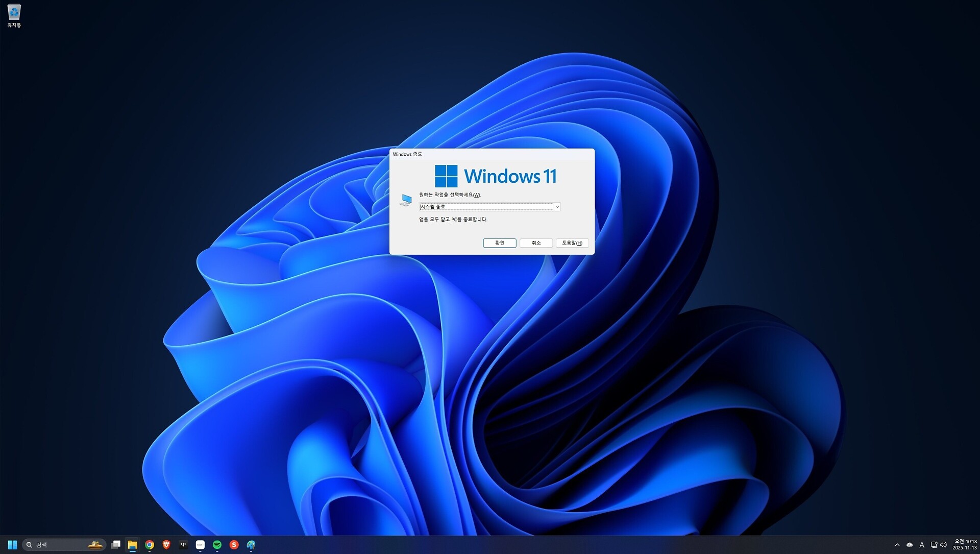Open File Explorer from the taskbar
The image size is (980, 554).
133,545
